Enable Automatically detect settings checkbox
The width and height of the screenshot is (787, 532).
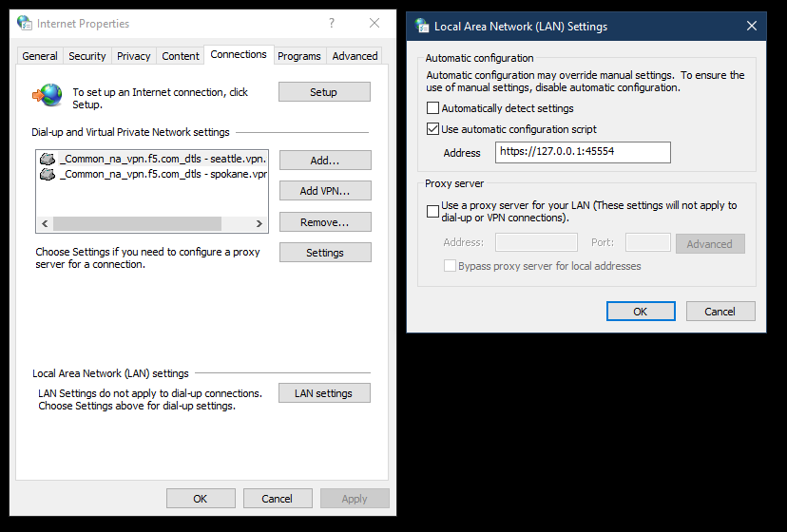[432, 108]
